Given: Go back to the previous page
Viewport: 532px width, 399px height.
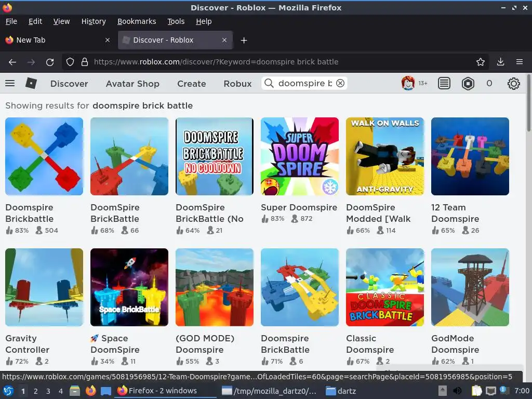Looking at the screenshot, I should [12, 62].
